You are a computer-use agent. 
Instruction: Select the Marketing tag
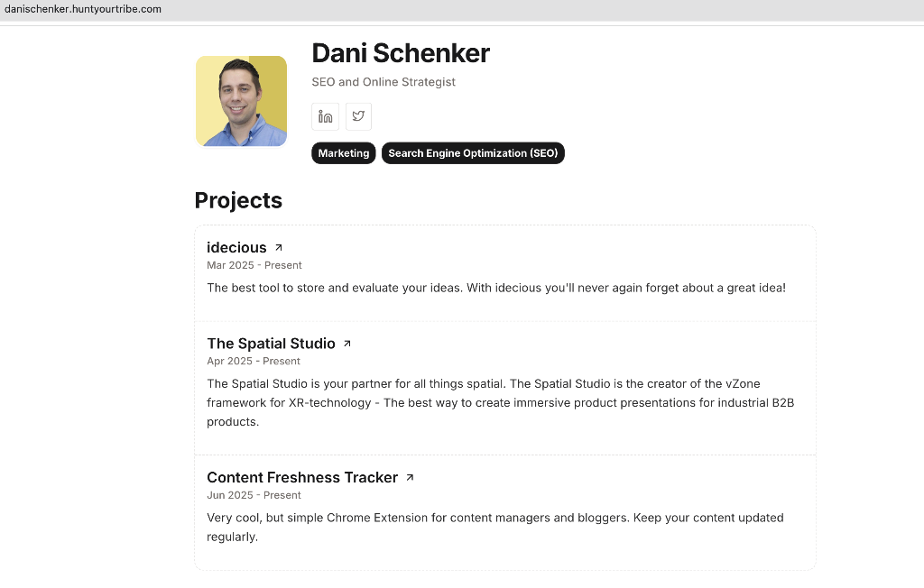coord(344,153)
